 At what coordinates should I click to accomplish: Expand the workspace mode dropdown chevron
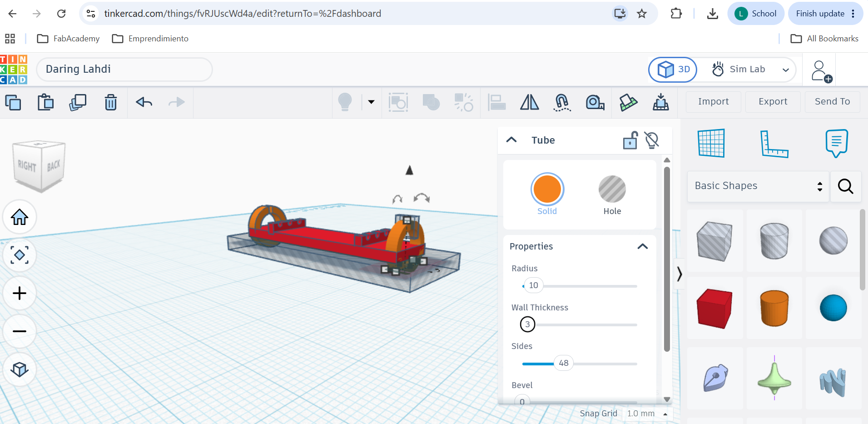(786, 70)
